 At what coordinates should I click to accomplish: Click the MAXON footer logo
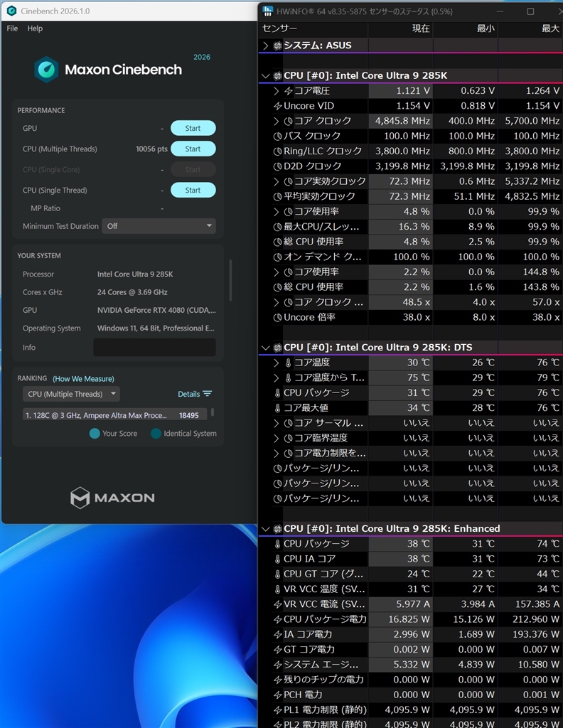pos(113,498)
